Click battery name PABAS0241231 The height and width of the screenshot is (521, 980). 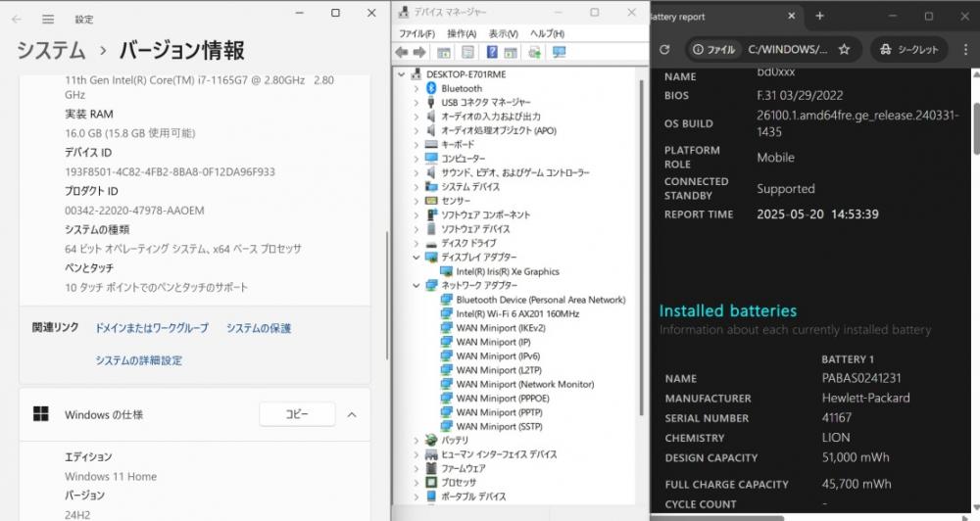click(861, 378)
